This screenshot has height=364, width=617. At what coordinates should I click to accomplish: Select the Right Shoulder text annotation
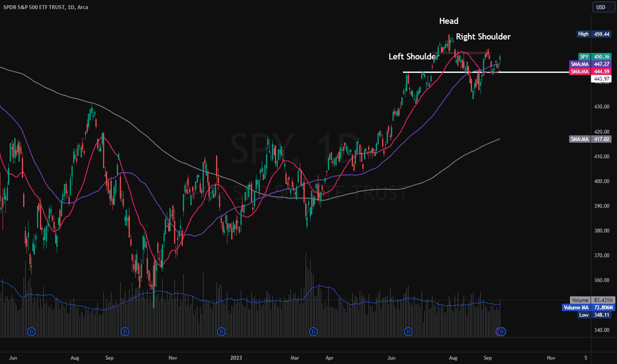pyautogui.click(x=483, y=36)
